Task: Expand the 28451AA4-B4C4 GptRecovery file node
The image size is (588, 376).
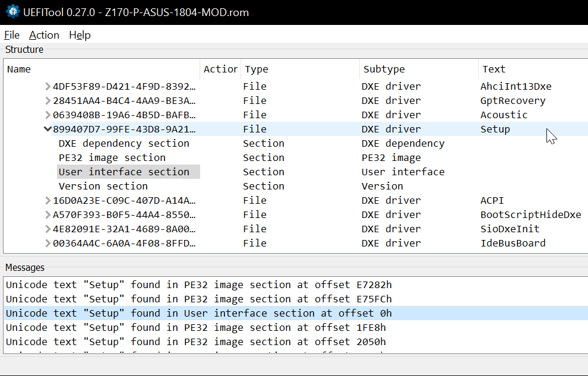Action: pyautogui.click(x=48, y=101)
